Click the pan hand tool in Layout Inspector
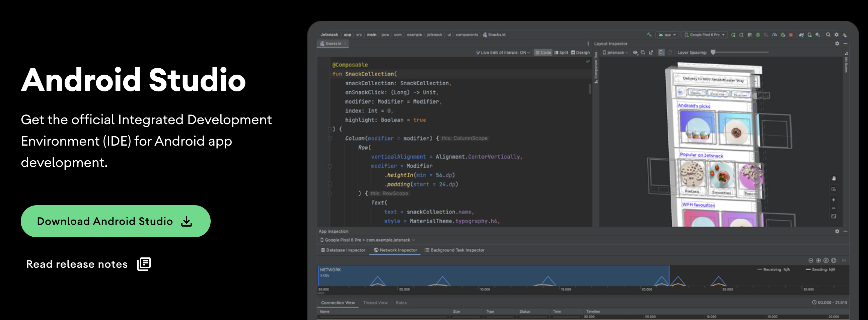This screenshot has width=868, height=320. (x=834, y=178)
